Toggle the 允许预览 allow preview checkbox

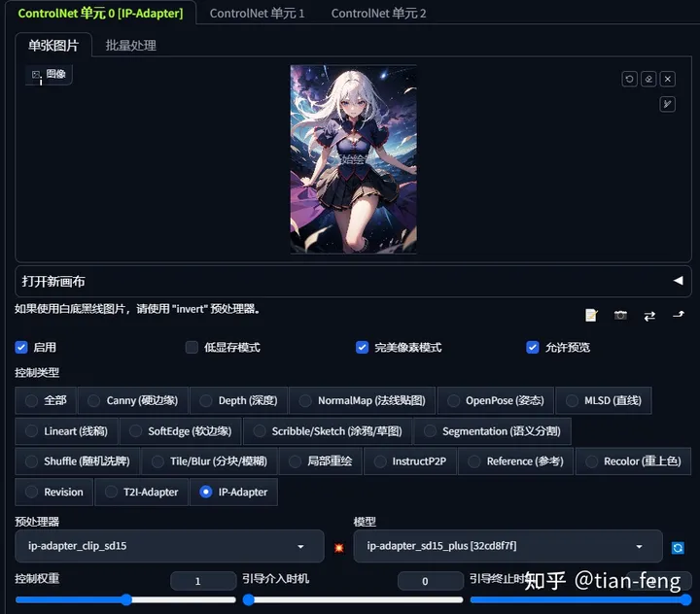(x=533, y=347)
